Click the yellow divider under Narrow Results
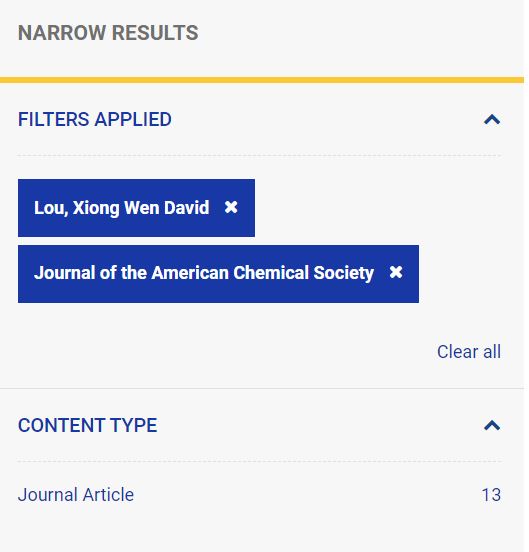The width and height of the screenshot is (529, 552). click(x=264, y=81)
